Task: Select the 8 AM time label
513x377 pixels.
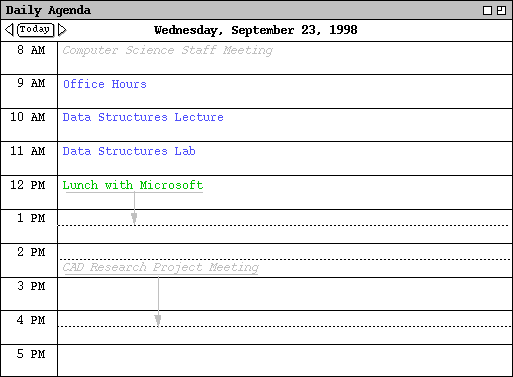Action: point(31,50)
